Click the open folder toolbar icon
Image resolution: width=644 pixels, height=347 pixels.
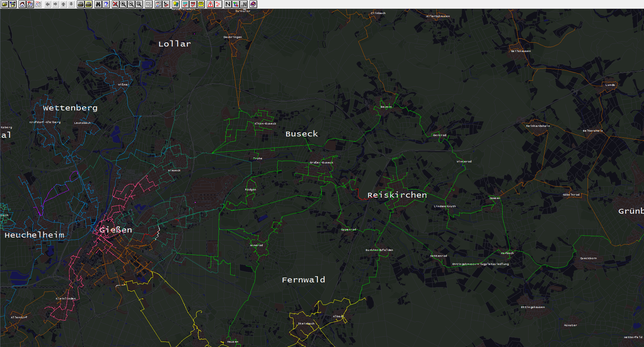click(x=5, y=4)
